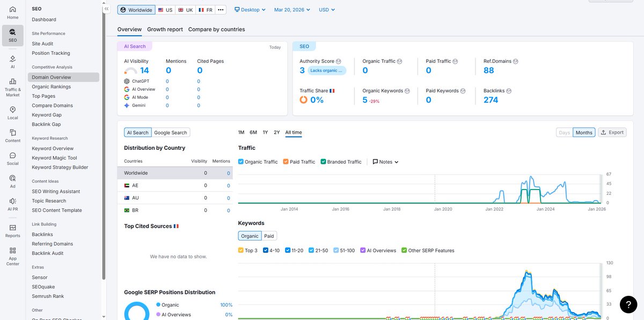Viewport: 644px width, 320px height.
Task: Open Home in the left rail
Action: click(12, 13)
